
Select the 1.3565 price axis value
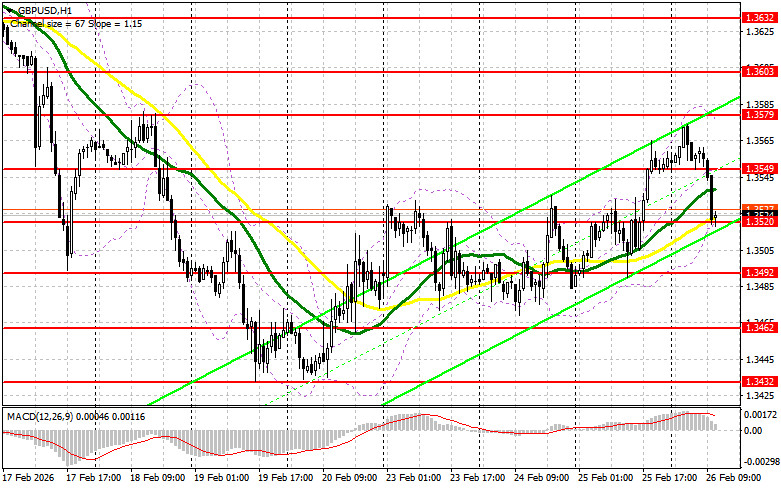click(x=760, y=141)
